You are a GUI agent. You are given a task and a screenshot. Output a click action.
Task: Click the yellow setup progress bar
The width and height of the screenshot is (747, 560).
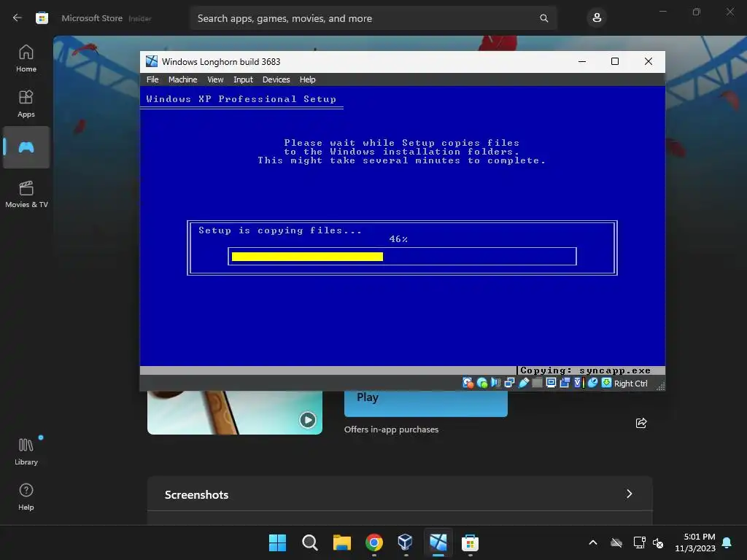pos(307,257)
